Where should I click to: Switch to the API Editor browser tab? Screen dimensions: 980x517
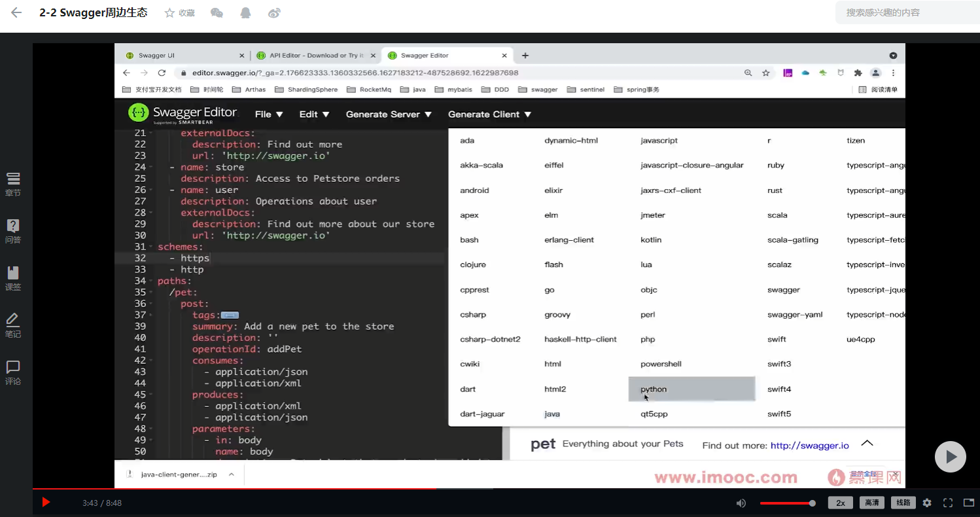click(315, 56)
